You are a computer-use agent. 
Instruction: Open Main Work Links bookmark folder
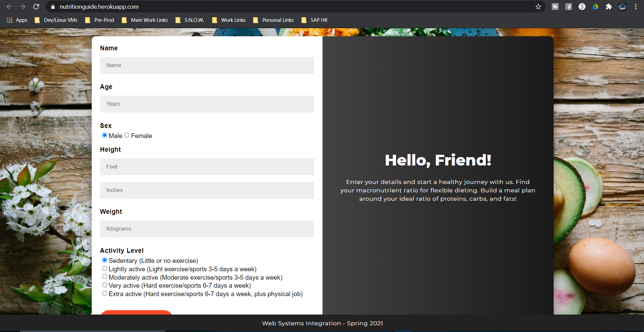[x=145, y=20]
